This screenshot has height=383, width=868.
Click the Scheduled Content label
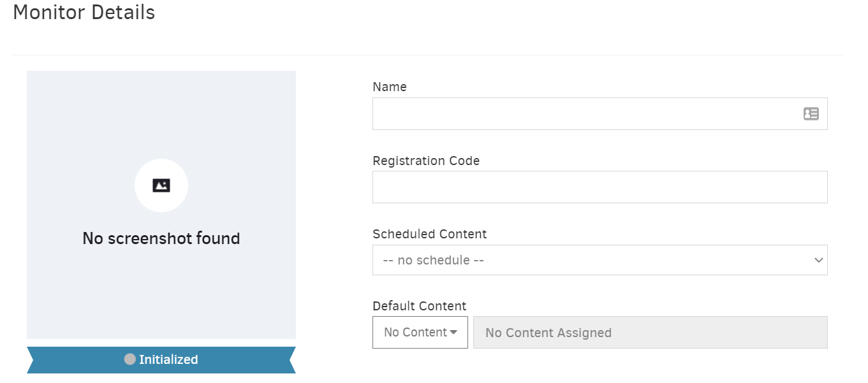pos(429,234)
